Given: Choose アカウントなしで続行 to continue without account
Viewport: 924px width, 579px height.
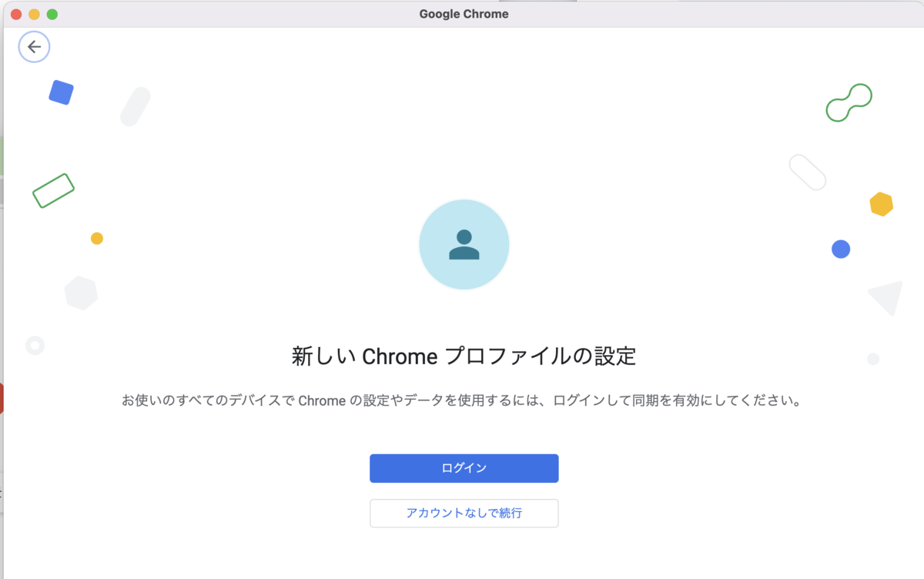Looking at the screenshot, I should 464,513.
